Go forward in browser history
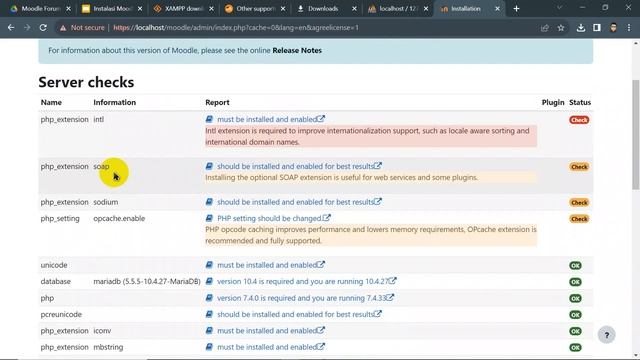Viewport: 640px width, 360px height. click(27, 28)
